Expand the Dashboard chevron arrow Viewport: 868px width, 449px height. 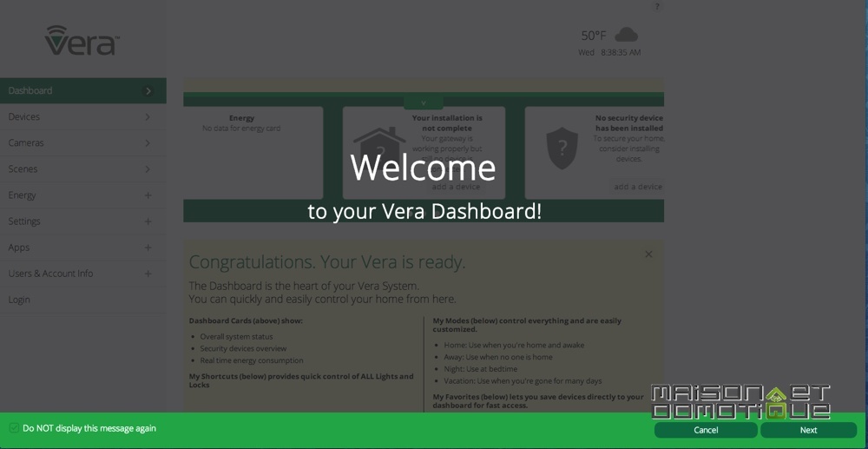tap(148, 91)
